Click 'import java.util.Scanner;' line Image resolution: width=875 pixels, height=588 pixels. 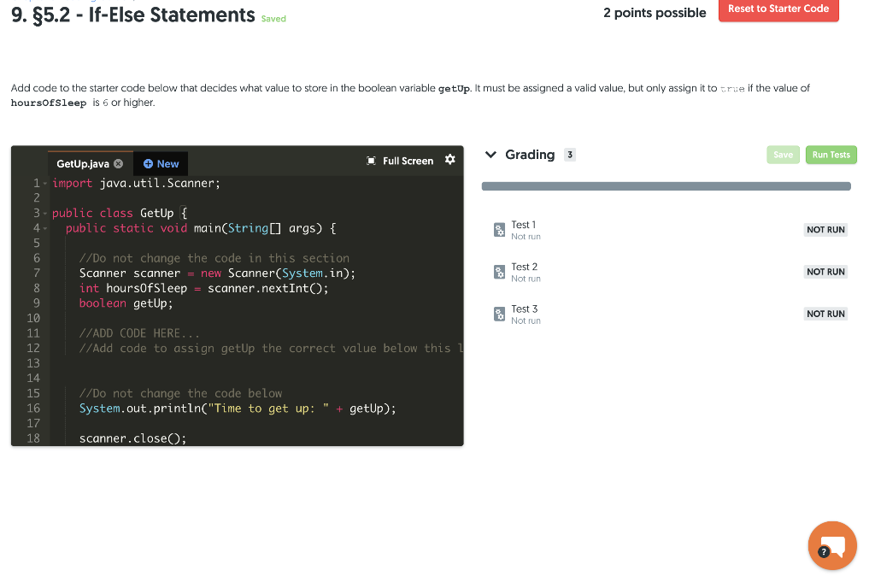[136, 184]
